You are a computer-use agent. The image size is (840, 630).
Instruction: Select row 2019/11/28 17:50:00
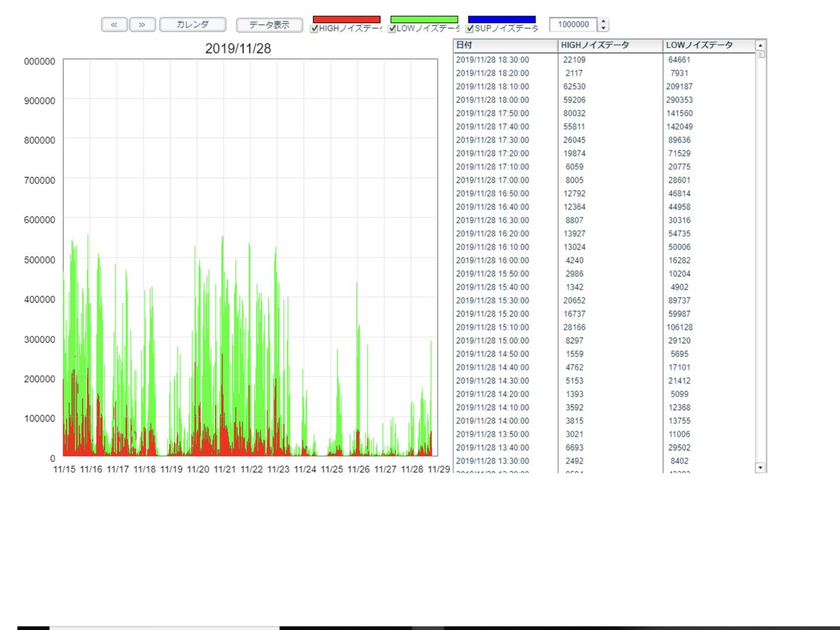coord(604,113)
